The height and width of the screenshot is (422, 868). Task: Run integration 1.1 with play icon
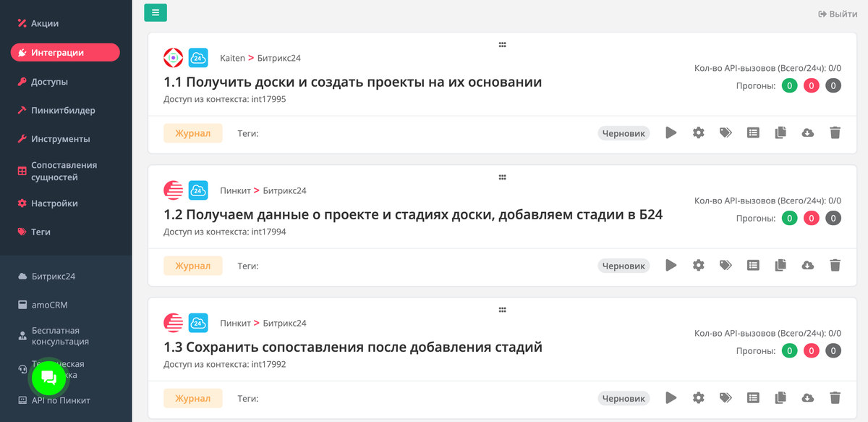(x=671, y=132)
